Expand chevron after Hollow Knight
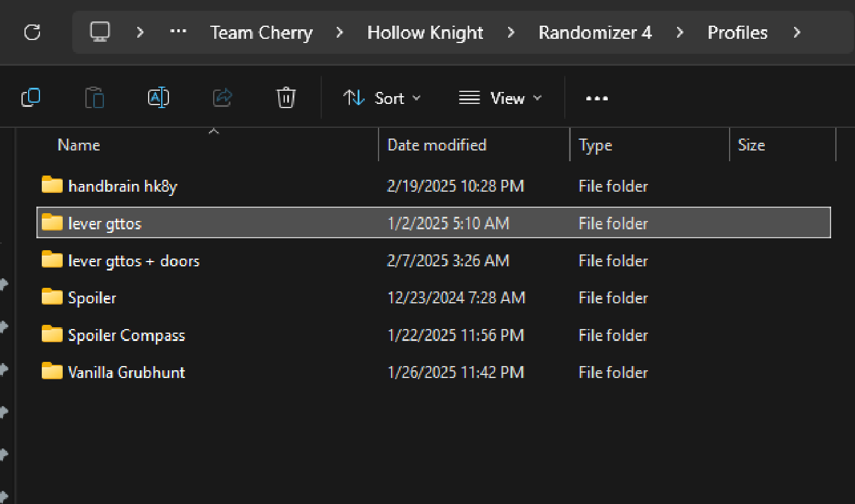 (x=511, y=32)
